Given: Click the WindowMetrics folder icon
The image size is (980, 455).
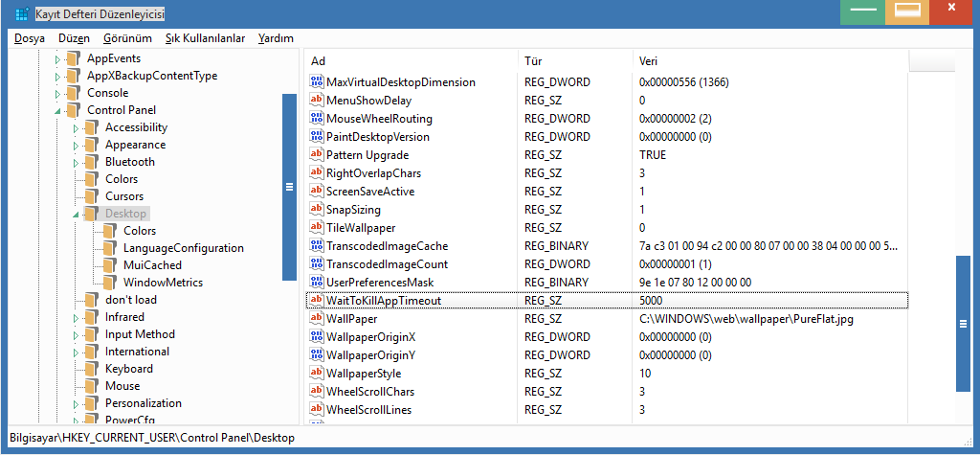Looking at the screenshot, I should [x=110, y=283].
